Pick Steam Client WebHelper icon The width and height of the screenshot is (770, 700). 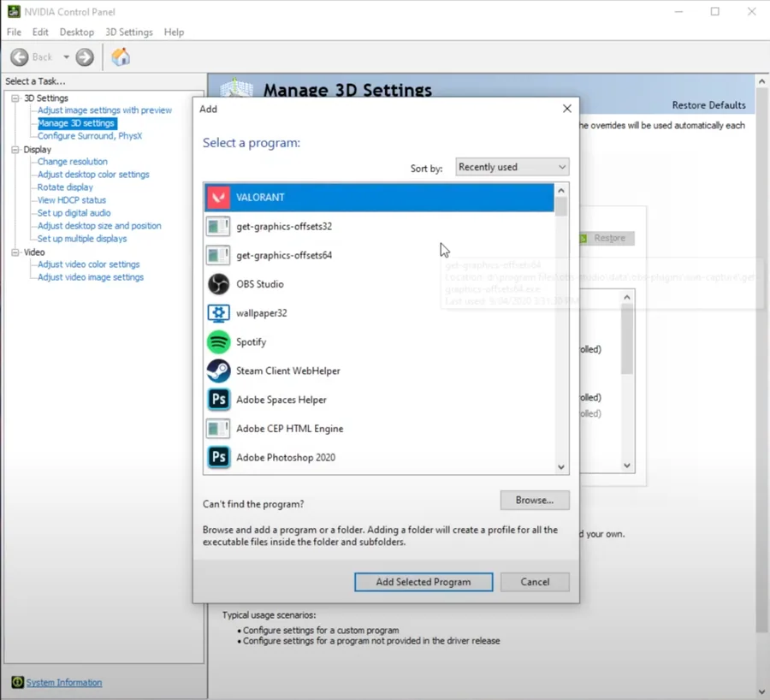[x=218, y=371]
